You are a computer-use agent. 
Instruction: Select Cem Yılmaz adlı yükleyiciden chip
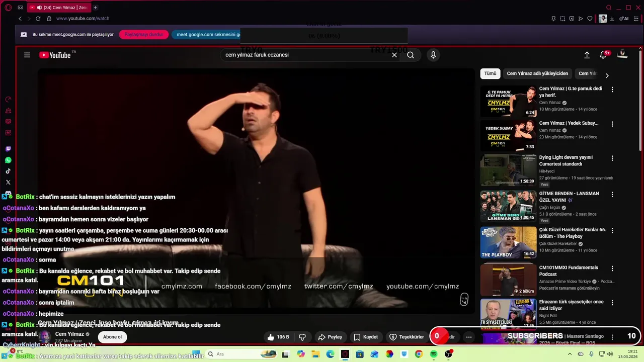pos(537,73)
